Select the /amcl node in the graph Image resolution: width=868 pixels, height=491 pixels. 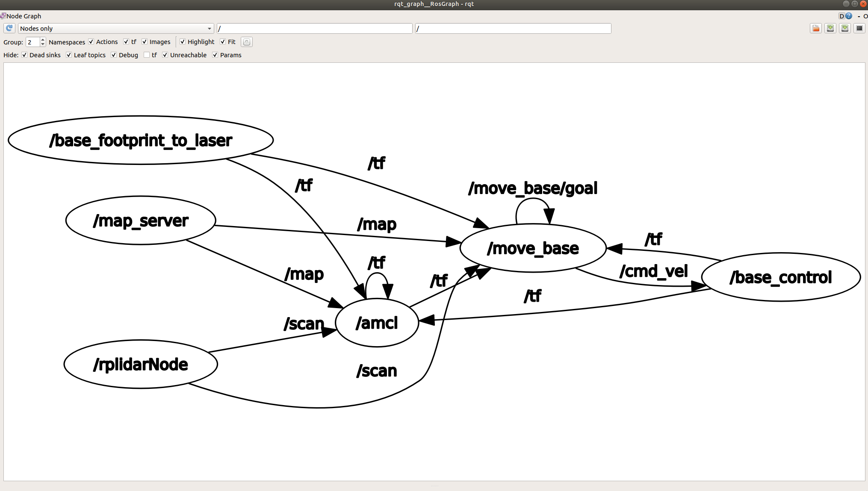[377, 323]
